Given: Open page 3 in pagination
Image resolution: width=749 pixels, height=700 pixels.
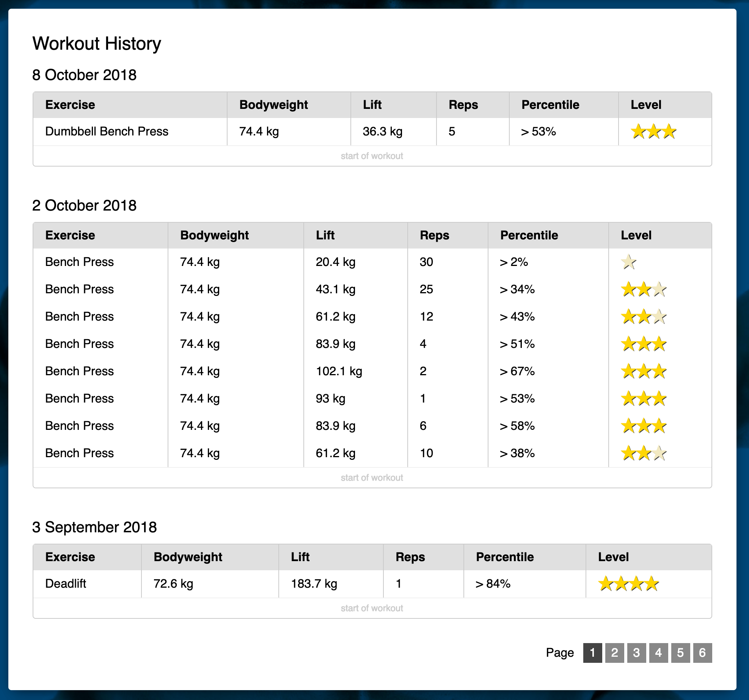Looking at the screenshot, I should click(x=636, y=653).
